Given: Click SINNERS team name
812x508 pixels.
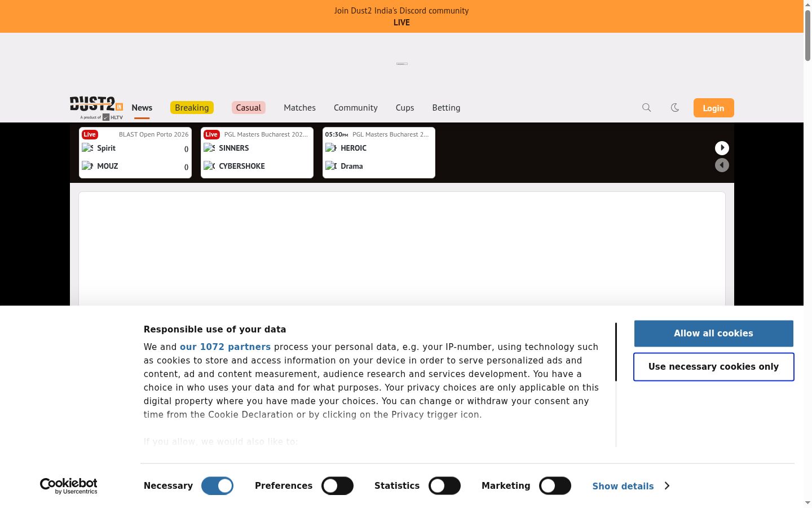Looking at the screenshot, I should point(234,148).
